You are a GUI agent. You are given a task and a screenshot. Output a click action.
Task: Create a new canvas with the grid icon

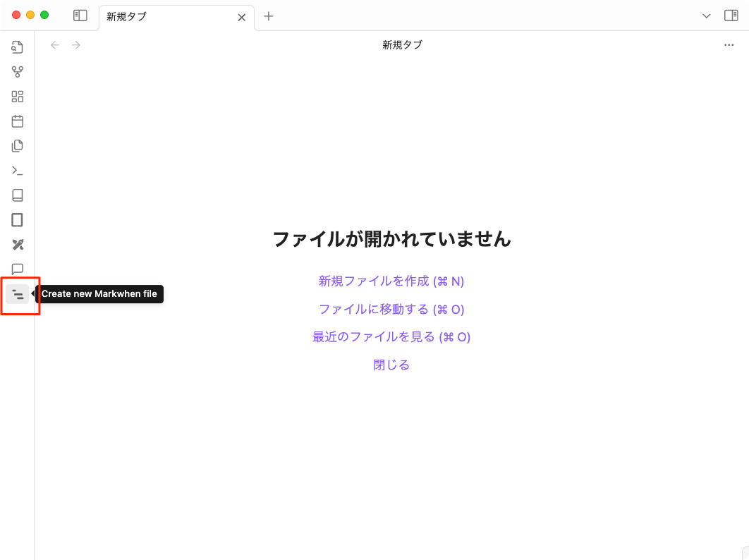tap(17, 97)
